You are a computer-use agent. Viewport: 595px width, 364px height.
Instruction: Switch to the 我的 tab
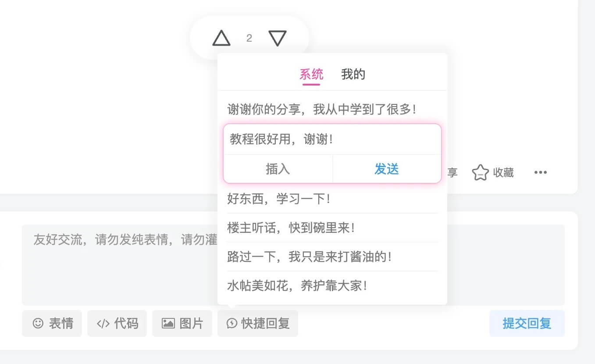353,74
